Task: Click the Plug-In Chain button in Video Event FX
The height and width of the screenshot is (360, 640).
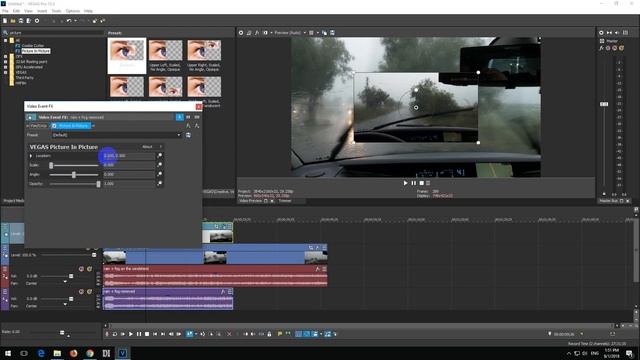Action: click(x=188, y=126)
